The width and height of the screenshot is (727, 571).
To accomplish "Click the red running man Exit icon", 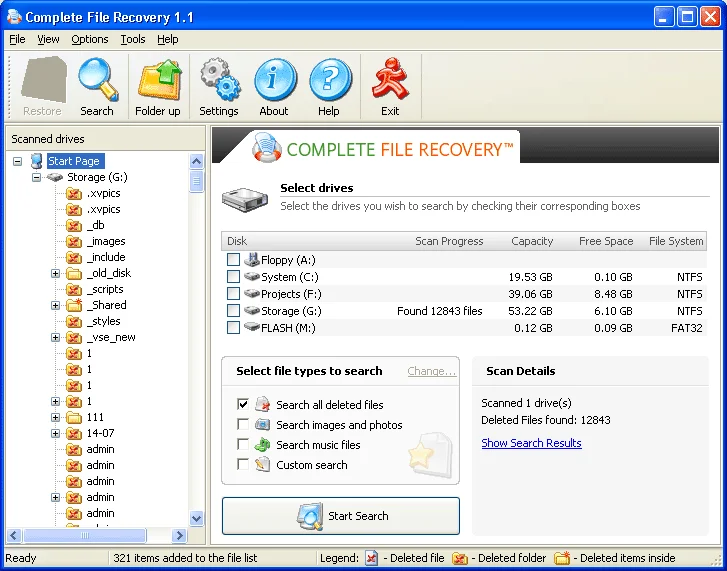I will point(390,79).
